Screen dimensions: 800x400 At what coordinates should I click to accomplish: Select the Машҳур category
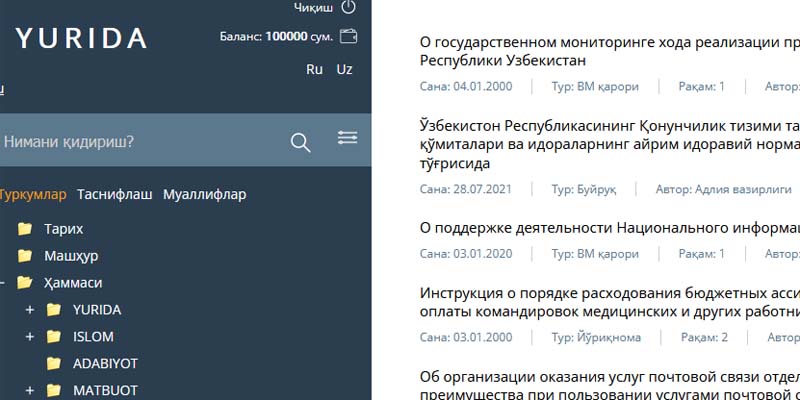(x=71, y=256)
